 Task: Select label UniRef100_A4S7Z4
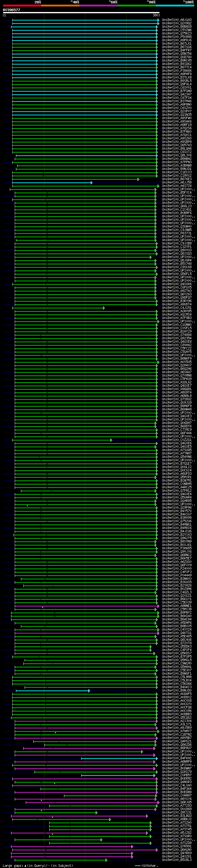coord(177,186)
